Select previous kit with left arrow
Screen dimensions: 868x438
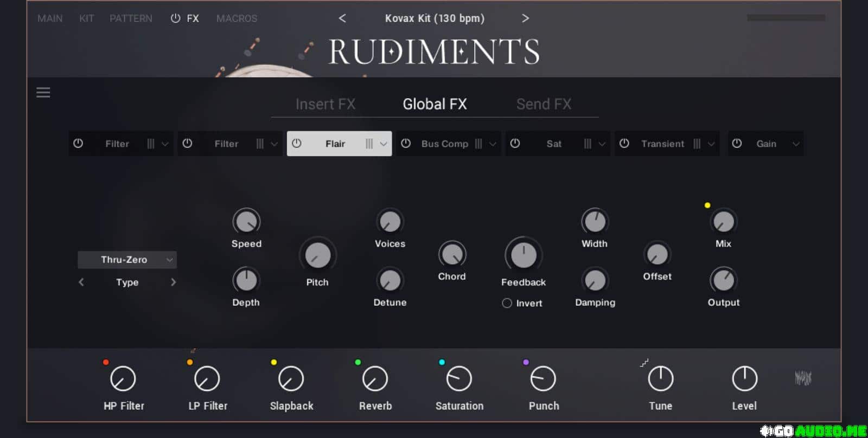click(x=342, y=18)
